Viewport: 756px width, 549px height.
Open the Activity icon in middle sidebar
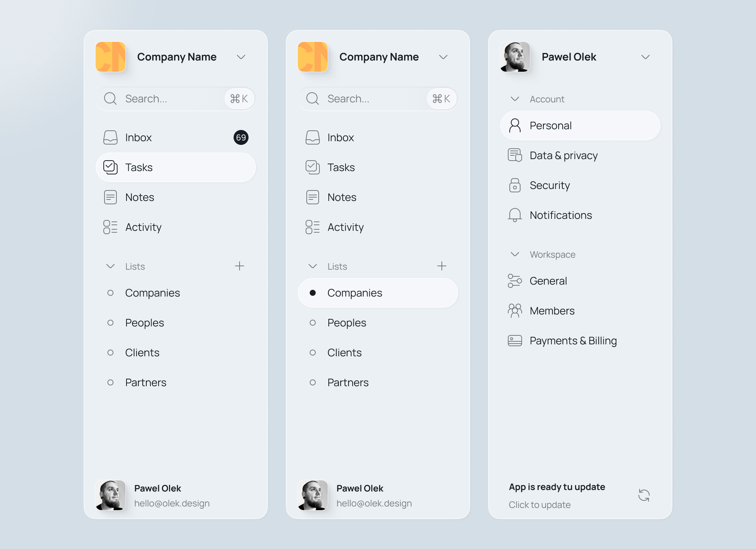pyautogui.click(x=312, y=227)
